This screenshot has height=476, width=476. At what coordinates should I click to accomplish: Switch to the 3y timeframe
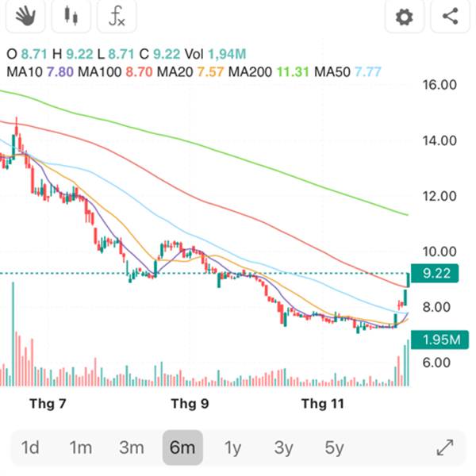[283, 447]
